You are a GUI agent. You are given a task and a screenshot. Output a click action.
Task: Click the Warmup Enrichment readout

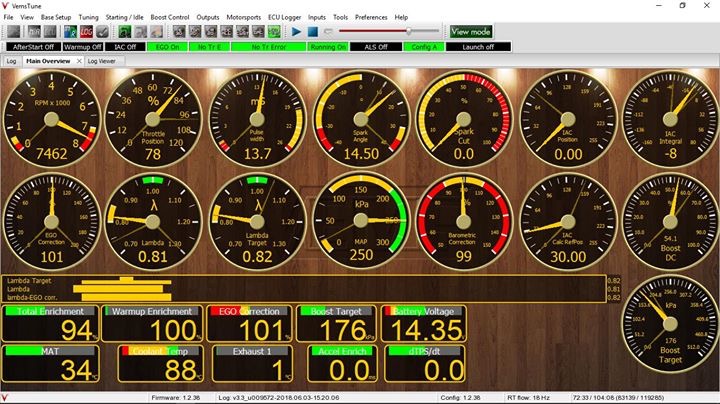point(152,324)
